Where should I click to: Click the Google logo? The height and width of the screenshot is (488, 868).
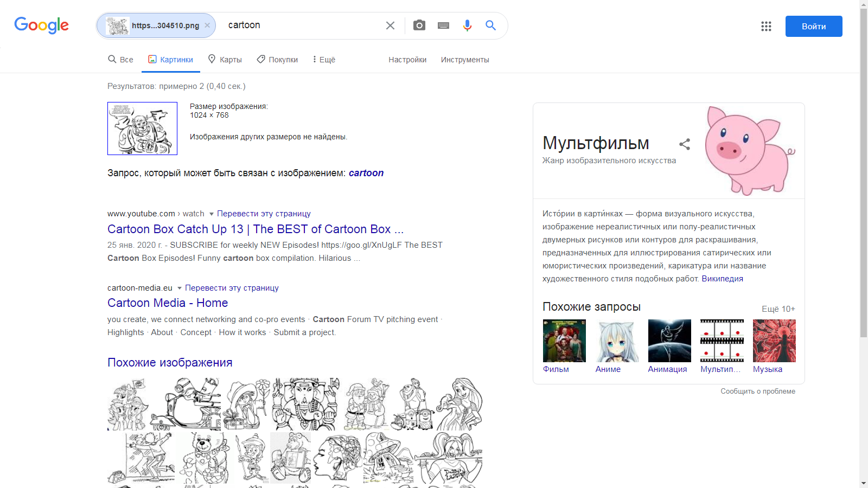pyautogui.click(x=41, y=25)
